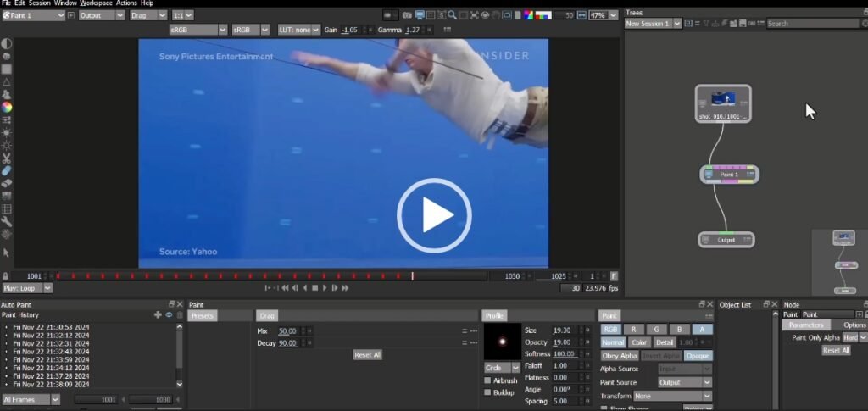This screenshot has height=411, width=868.
Task: Click the plus icon next to Paint 1 dropdown
Action: 70,15
